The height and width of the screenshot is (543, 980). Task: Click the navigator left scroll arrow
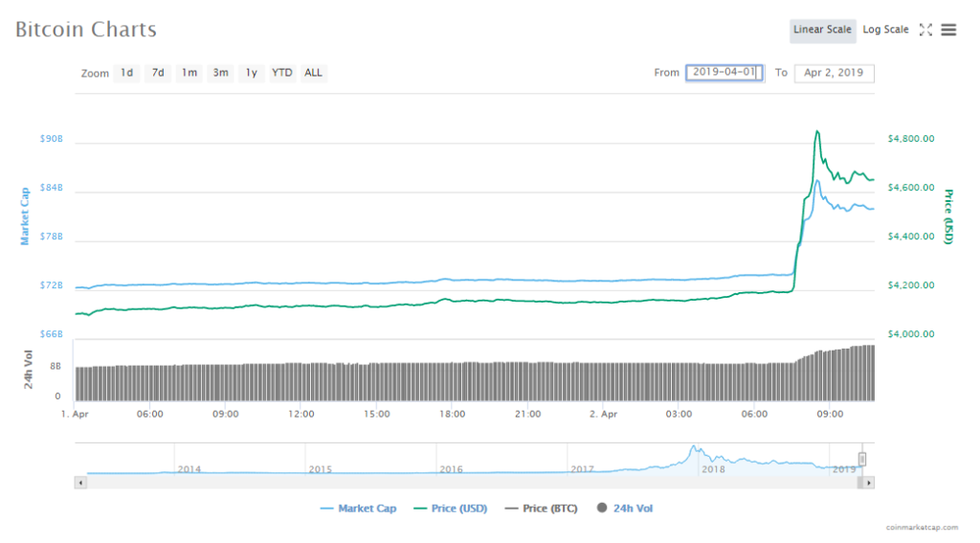(x=80, y=483)
